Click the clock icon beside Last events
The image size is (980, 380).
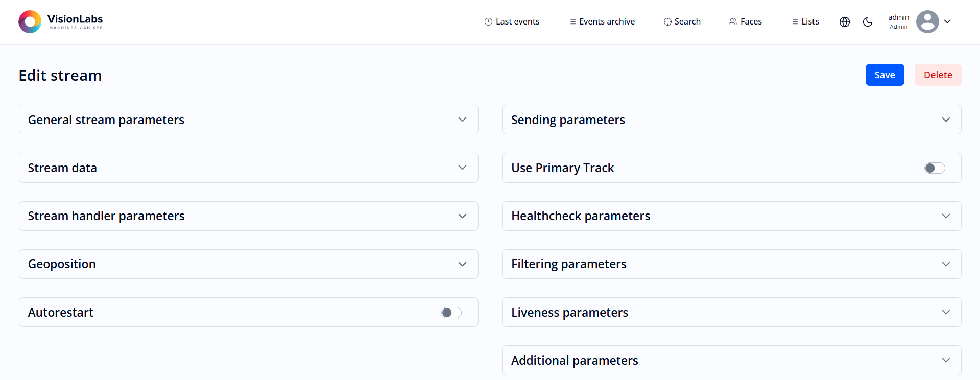click(488, 22)
